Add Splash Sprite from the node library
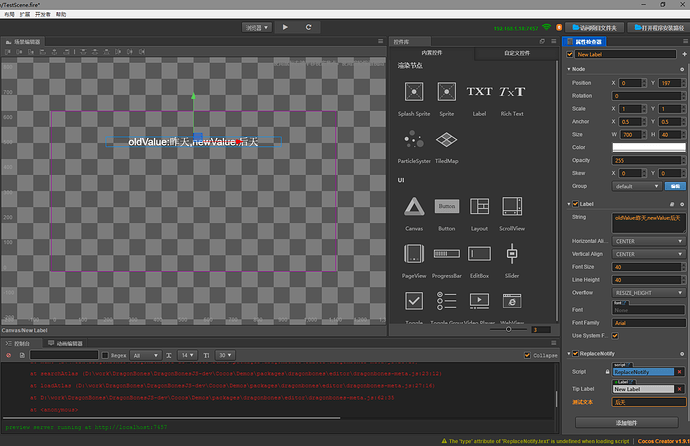Image resolution: width=690 pixels, height=446 pixels. click(x=414, y=92)
